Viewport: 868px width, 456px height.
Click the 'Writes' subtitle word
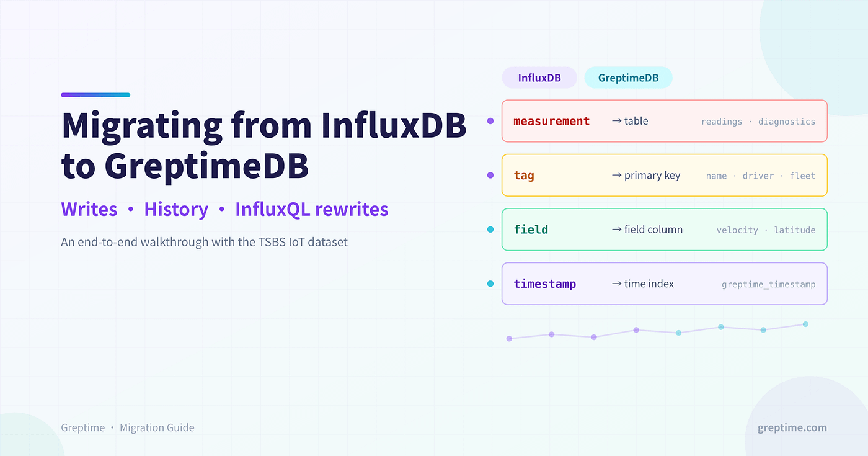tap(89, 209)
